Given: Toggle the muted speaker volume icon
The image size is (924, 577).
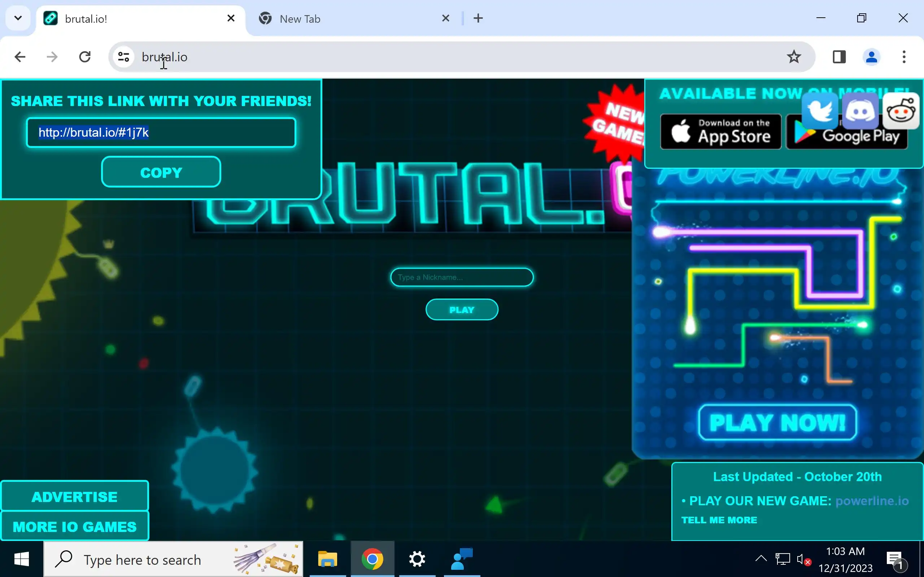Looking at the screenshot, I should pyautogui.click(x=803, y=560).
